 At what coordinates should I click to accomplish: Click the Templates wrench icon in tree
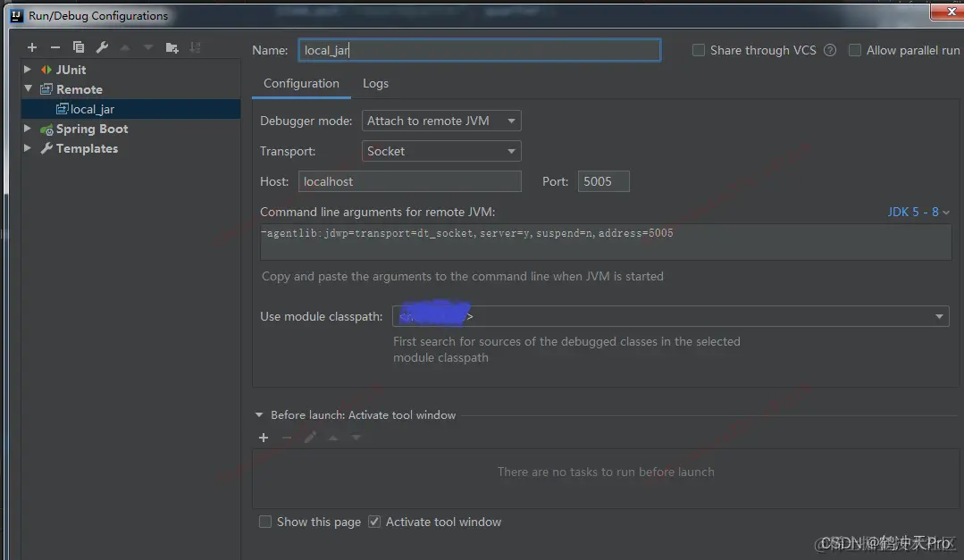point(46,148)
